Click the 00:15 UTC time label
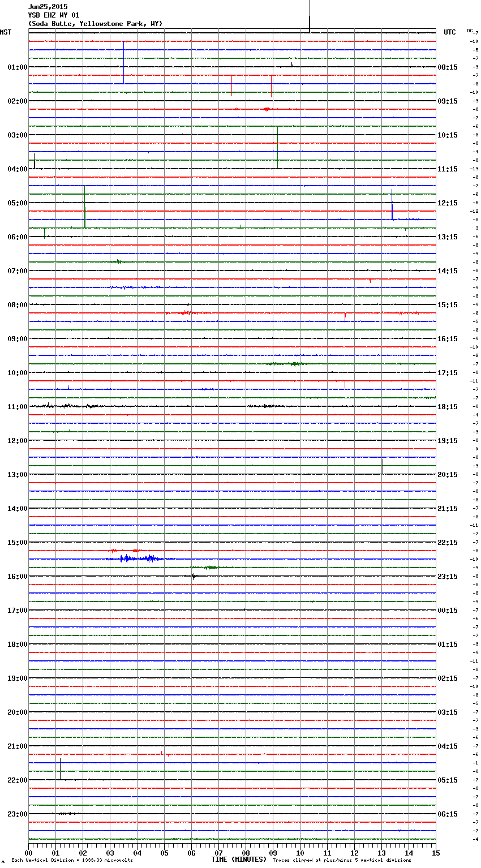 click(448, 611)
